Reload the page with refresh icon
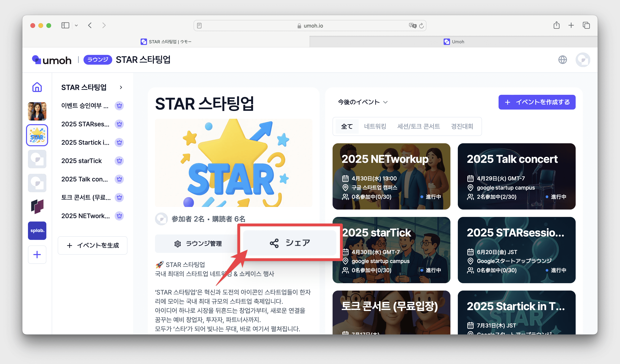The width and height of the screenshot is (620, 364). (421, 26)
